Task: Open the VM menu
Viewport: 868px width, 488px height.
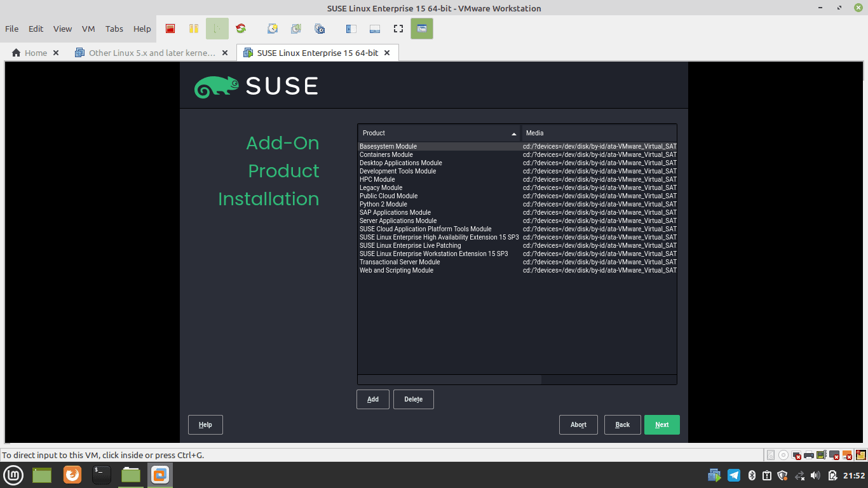Action: click(x=88, y=29)
